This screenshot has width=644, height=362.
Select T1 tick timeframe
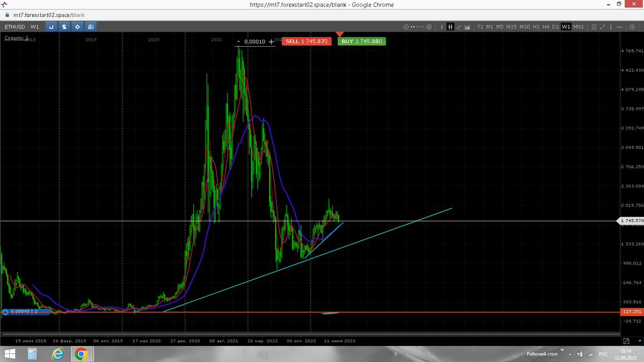(480, 27)
